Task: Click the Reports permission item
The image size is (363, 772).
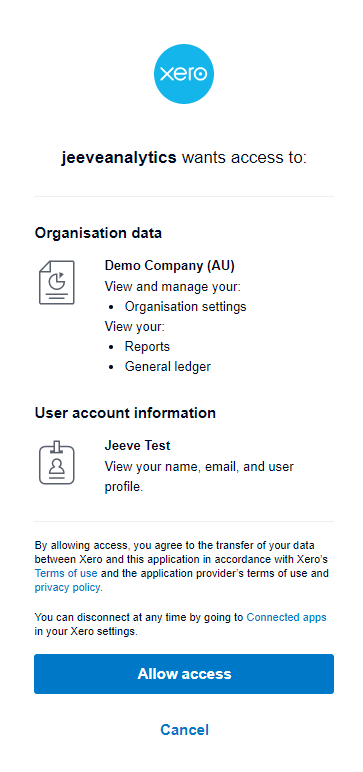Action: (147, 347)
